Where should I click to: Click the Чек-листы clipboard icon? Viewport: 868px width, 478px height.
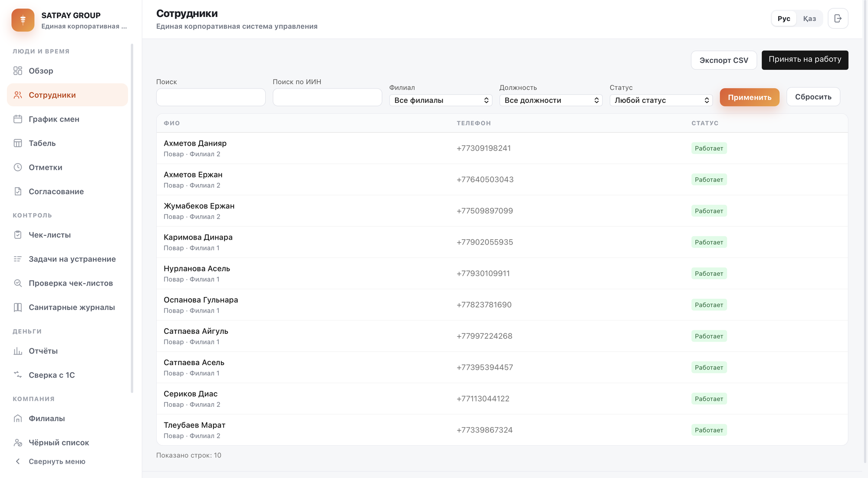click(18, 235)
